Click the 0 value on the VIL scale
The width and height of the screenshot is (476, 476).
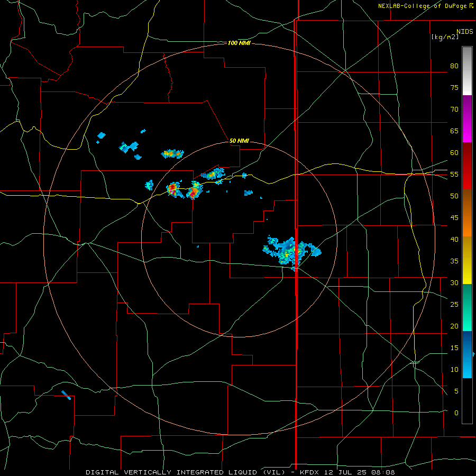tap(456, 413)
